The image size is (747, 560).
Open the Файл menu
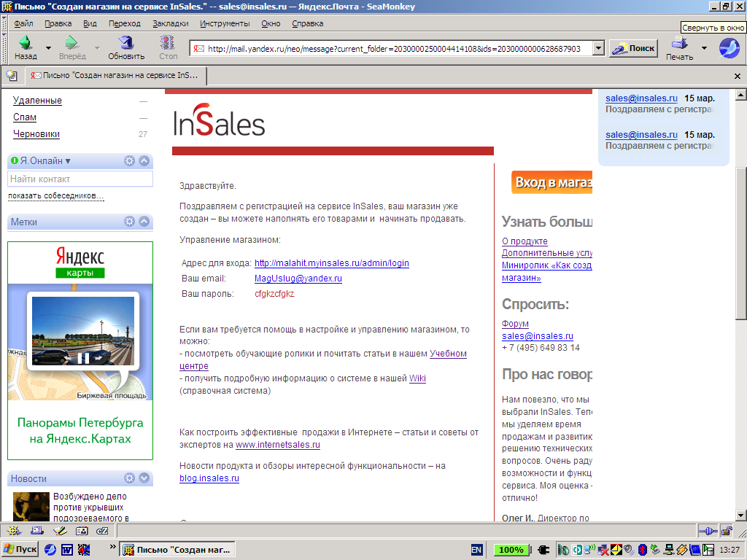(x=23, y=23)
